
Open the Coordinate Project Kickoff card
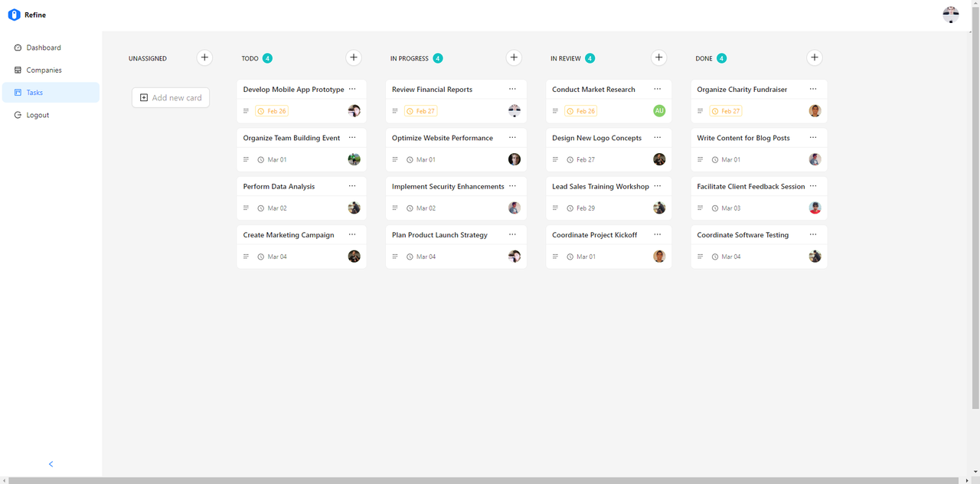pyautogui.click(x=609, y=247)
